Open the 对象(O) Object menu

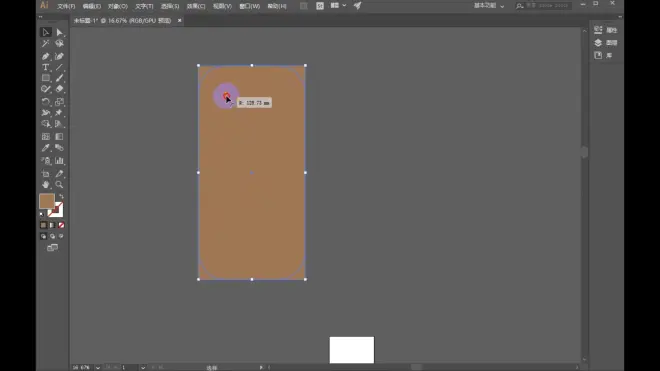click(118, 6)
